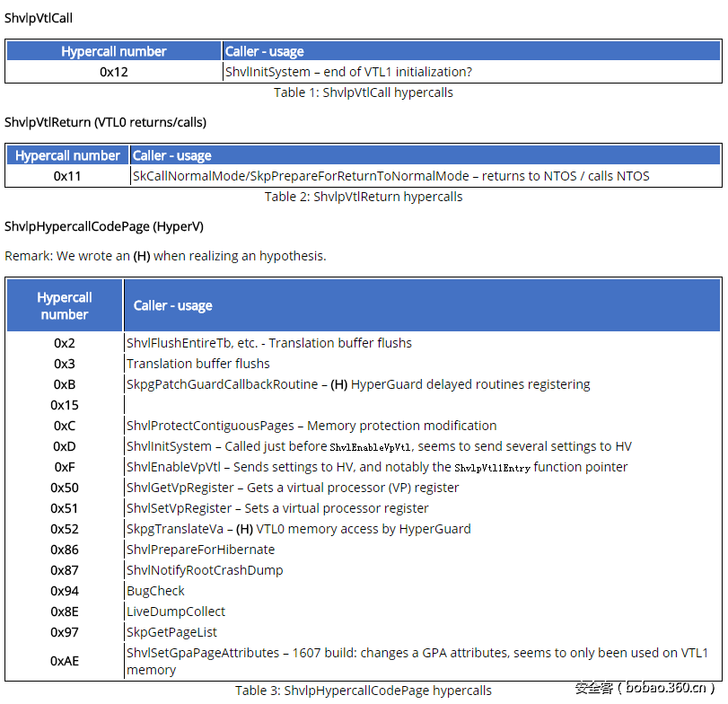Click the ShvlFlushEntireTb row description
Screen dimensions: 728x704
(269, 343)
